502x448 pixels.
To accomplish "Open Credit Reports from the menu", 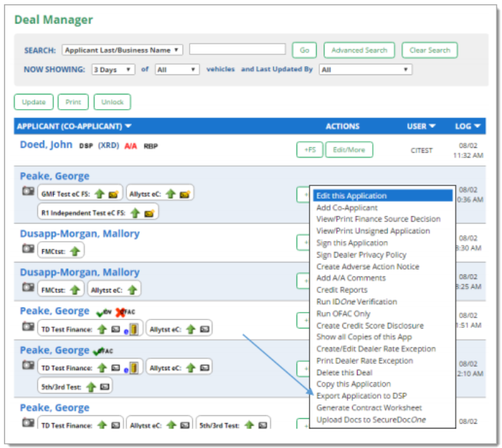I will tap(342, 290).
